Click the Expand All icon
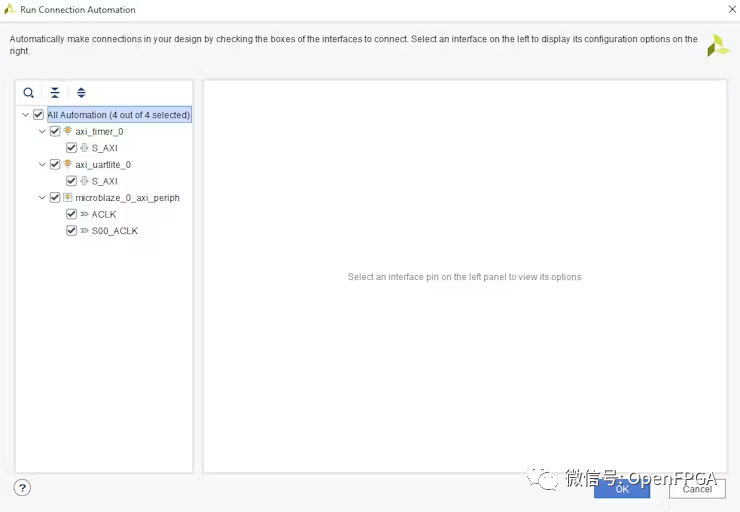Screen dimensions: 740x512 (x=81, y=93)
